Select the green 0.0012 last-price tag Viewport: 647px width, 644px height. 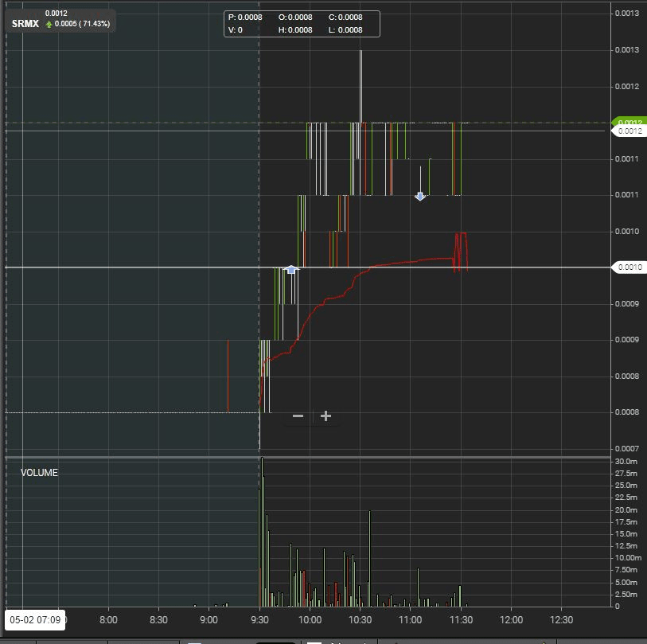click(629, 123)
